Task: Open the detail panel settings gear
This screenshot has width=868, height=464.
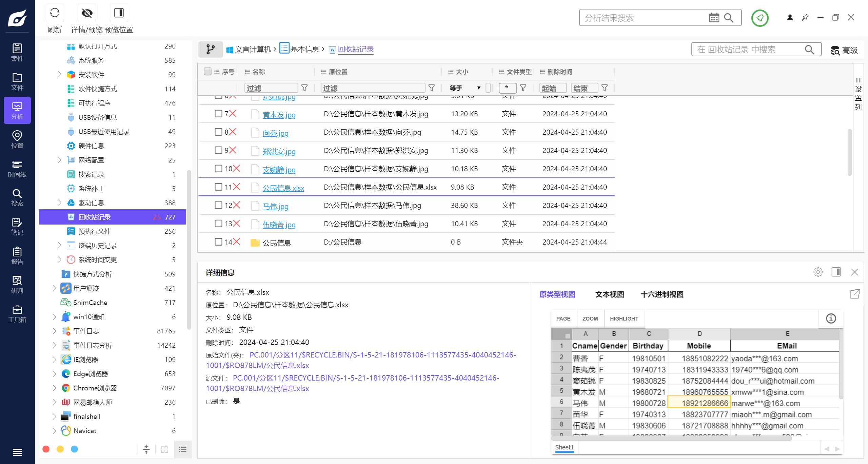Action: [818, 272]
